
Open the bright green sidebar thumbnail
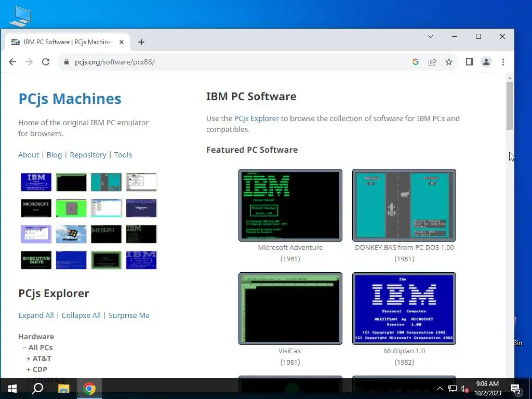[71, 208]
